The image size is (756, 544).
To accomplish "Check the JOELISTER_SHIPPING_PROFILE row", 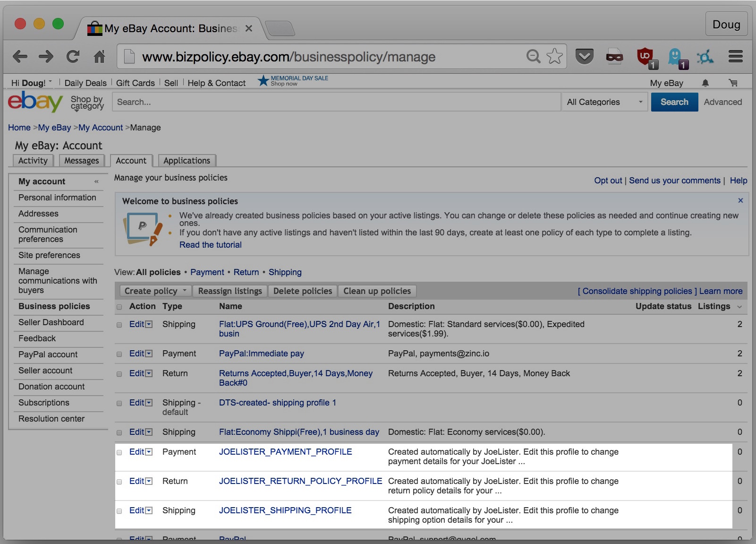I will [x=119, y=511].
